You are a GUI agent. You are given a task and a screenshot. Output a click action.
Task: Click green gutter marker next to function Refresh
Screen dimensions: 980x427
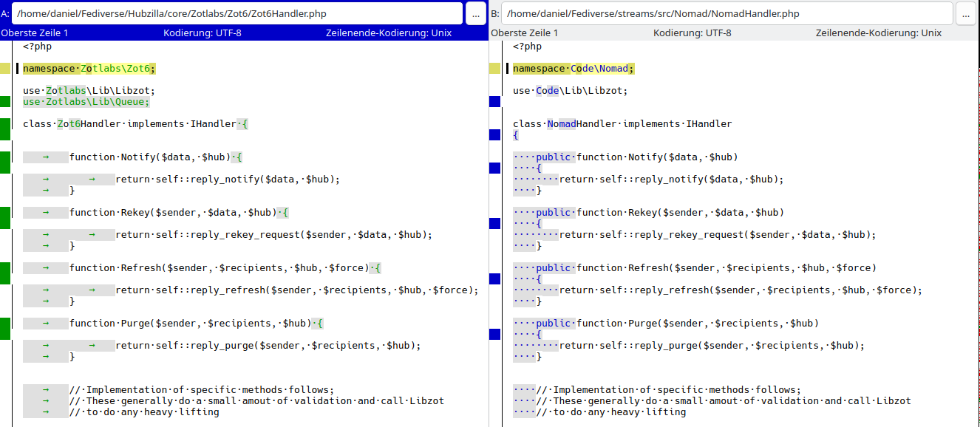click(x=5, y=273)
